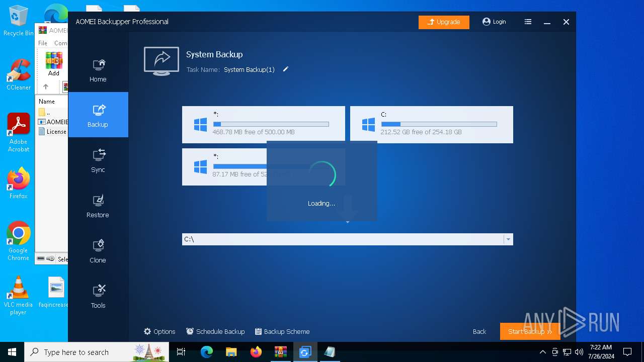Open Schedule Backup settings
644x362 pixels.
coord(215,331)
